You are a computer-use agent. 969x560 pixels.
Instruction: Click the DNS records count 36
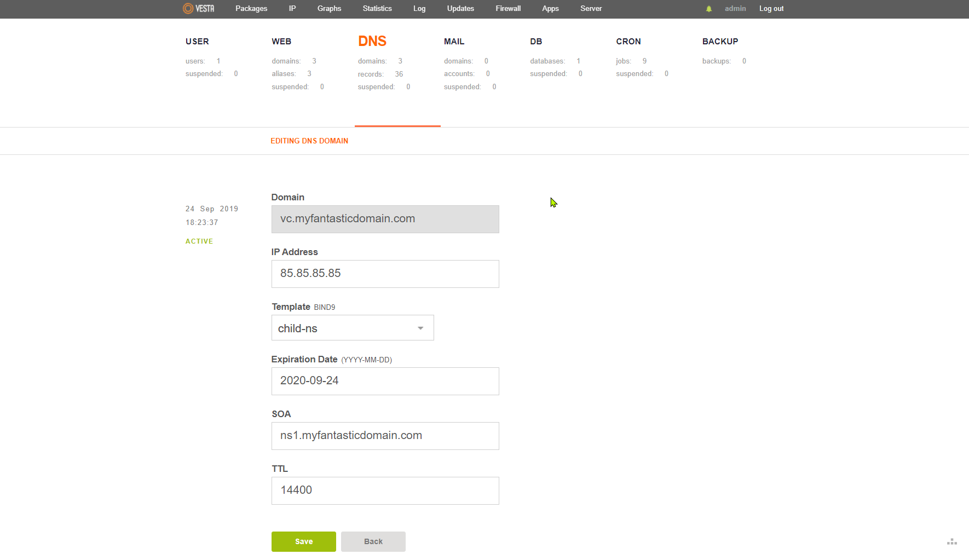coord(399,74)
